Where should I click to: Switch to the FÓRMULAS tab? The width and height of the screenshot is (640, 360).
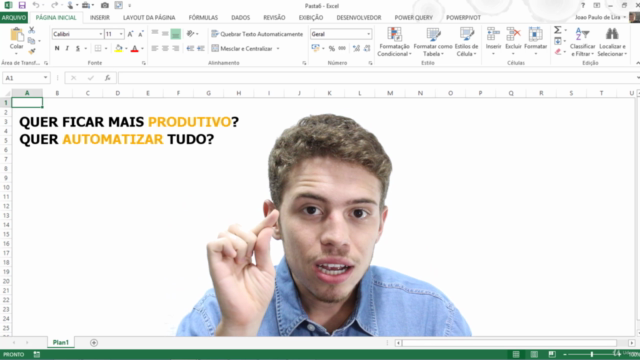(x=203, y=18)
